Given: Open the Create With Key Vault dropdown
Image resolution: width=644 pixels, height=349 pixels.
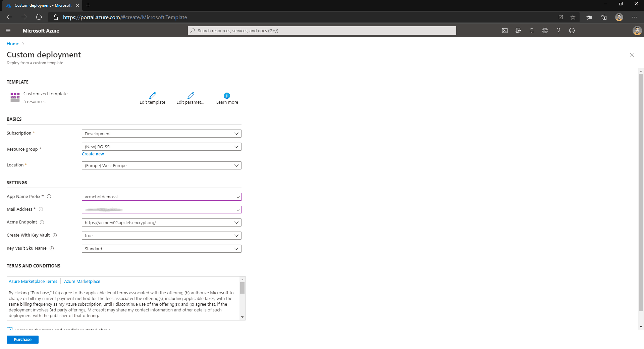Looking at the screenshot, I should [161, 236].
